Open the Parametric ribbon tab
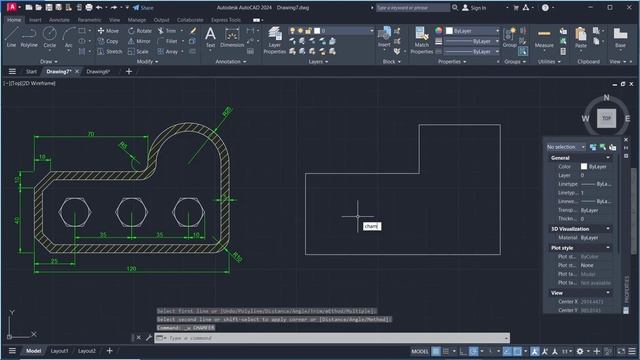The image size is (640, 360). click(x=89, y=20)
